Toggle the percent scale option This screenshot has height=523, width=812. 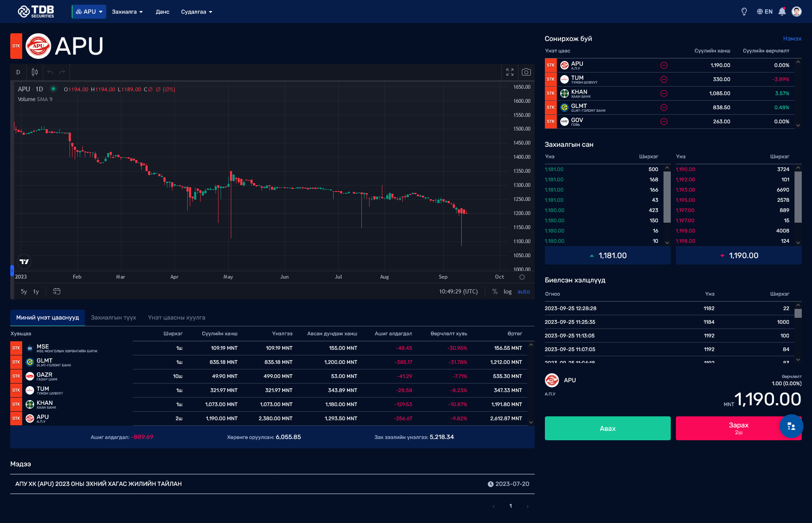495,291
